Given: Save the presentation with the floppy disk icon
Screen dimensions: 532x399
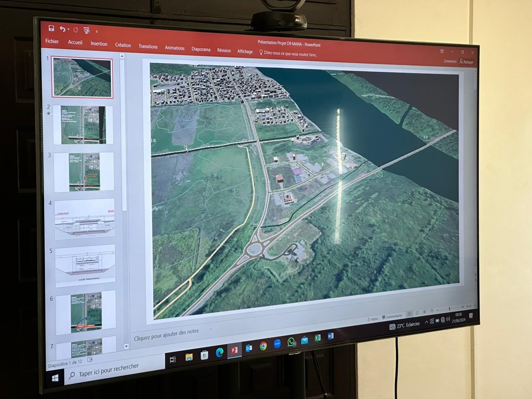Looking at the screenshot, I should 51,28.
